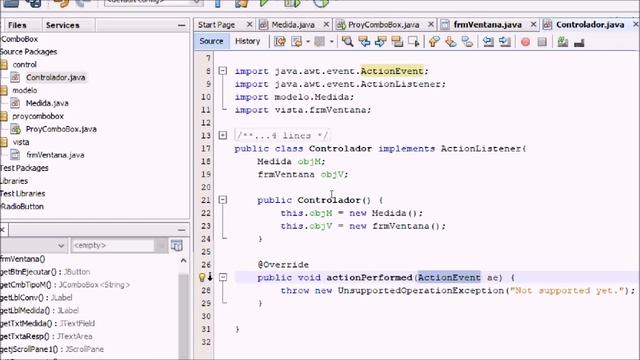640x360 pixels.
Task: Switch to the frmVentana.java tab
Action: coord(487,25)
